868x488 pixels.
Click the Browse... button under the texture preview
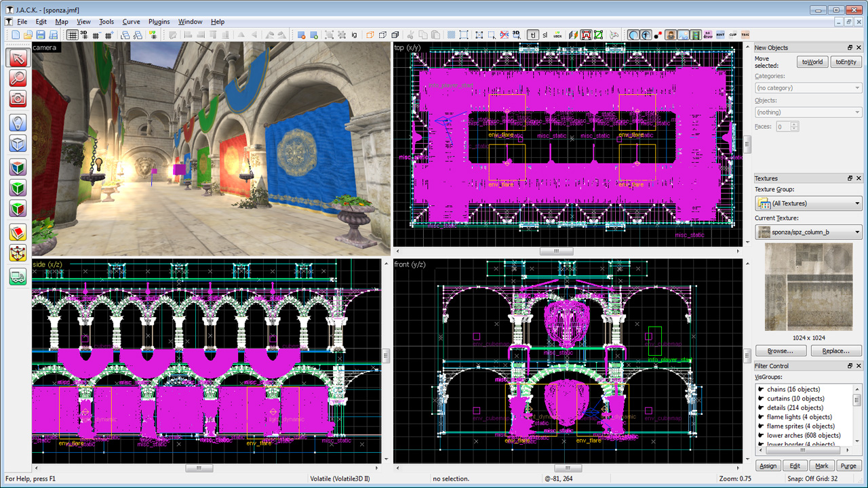click(781, 350)
